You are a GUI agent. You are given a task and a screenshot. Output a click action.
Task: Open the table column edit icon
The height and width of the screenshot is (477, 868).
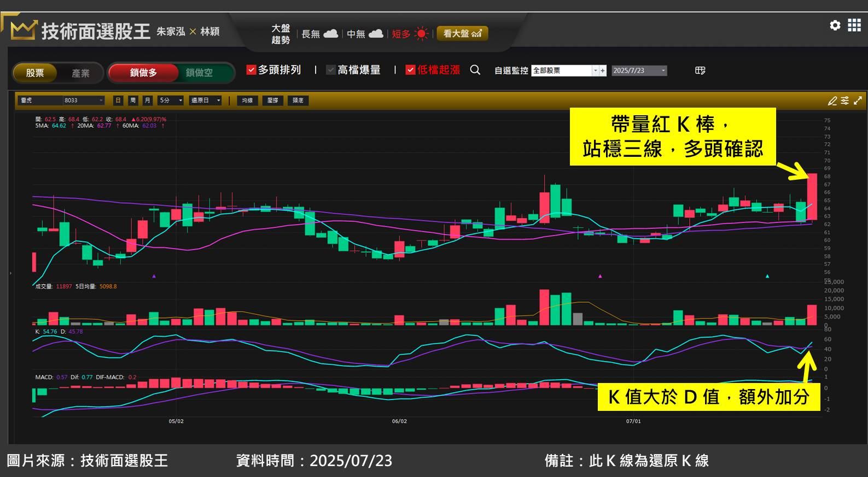pos(700,70)
